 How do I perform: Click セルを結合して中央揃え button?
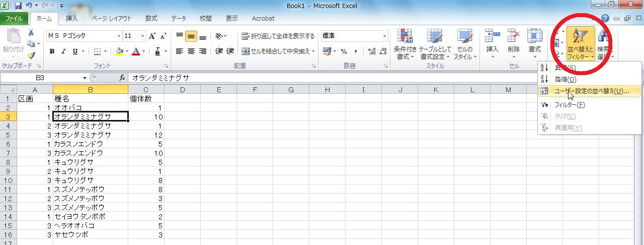[278, 51]
